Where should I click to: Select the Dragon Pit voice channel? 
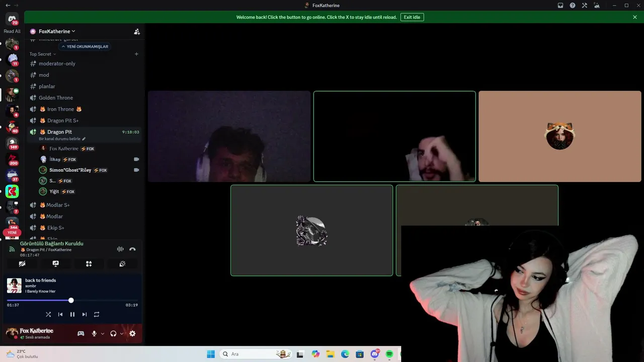84,132
